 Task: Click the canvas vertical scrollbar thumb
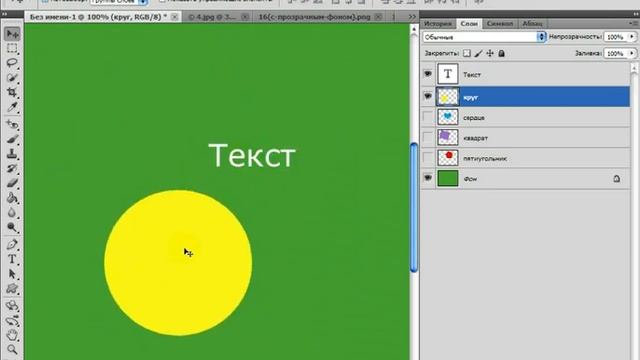tap(414, 207)
